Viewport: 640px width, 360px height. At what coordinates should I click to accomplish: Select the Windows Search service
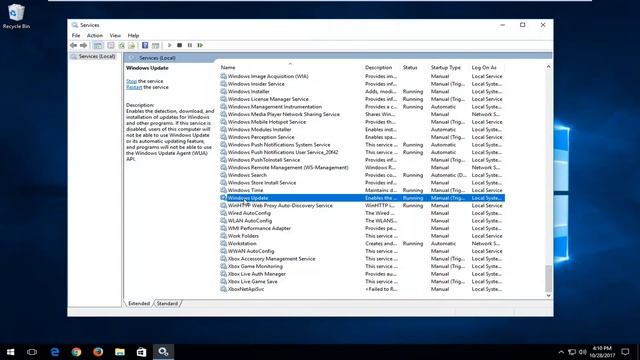[x=362, y=175]
